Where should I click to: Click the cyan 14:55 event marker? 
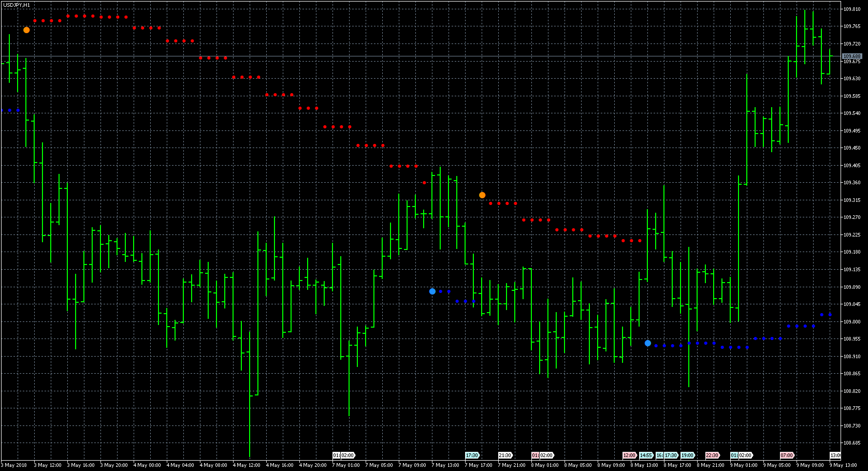tap(646, 455)
